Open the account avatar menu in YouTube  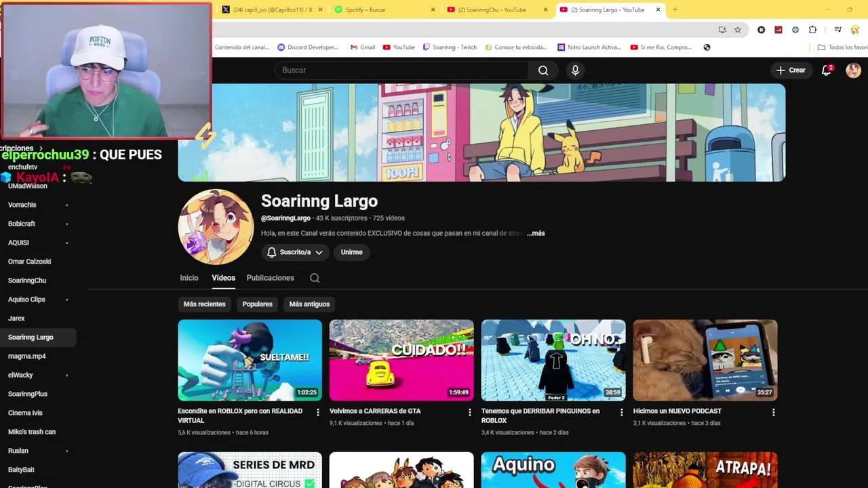point(853,70)
